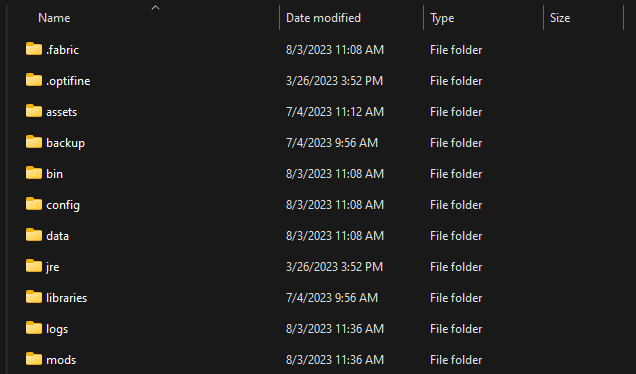Select the logs folder name

tap(57, 329)
